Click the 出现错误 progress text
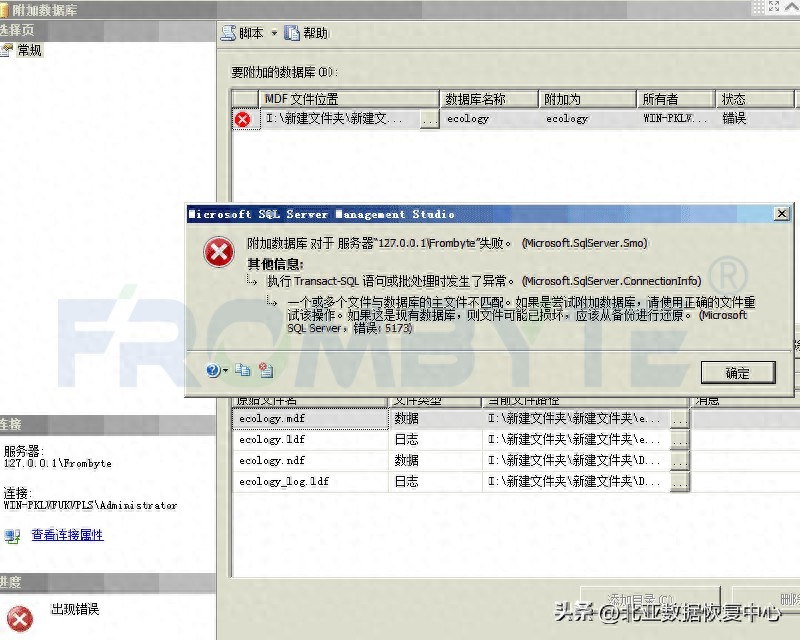 tap(75, 609)
